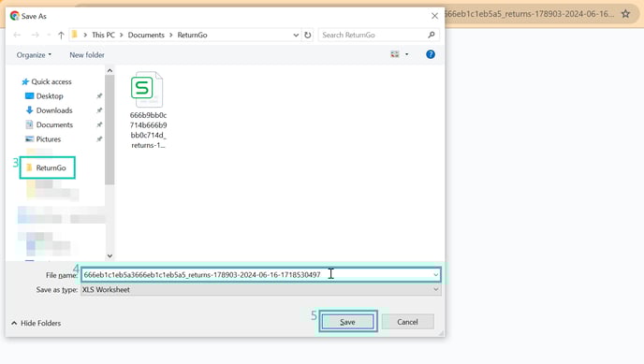Bookmark page with star icon in Chrome
The width and height of the screenshot is (644, 364).
625,14
